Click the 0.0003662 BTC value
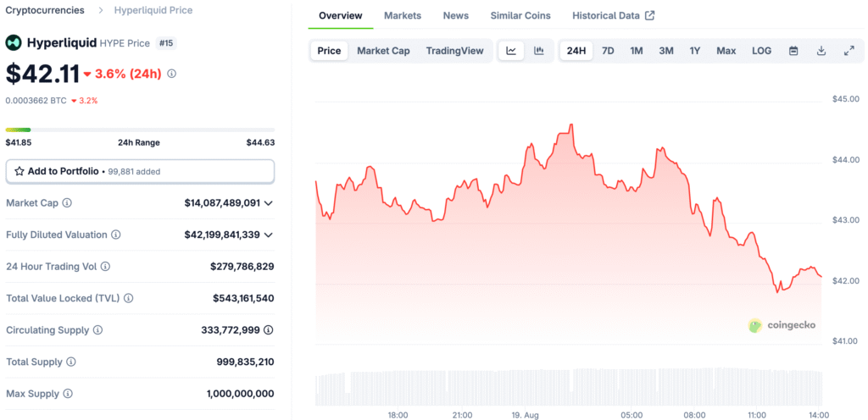Screen dimensions: 868x420 pyautogui.click(x=36, y=101)
